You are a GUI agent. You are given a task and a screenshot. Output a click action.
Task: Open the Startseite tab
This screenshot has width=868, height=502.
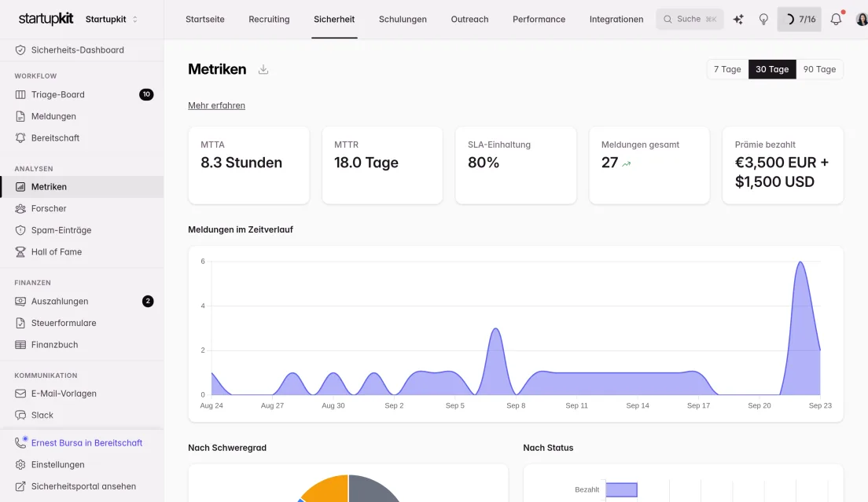click(x=205, y=20)
